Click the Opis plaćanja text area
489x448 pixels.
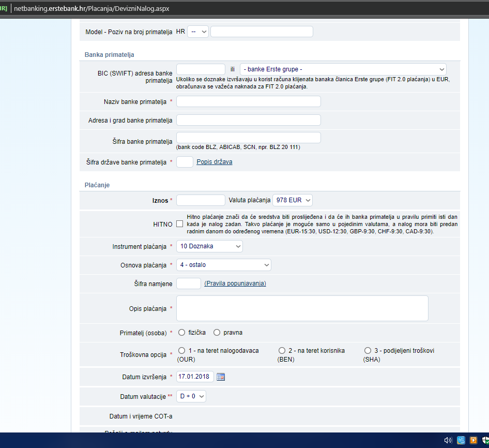coord(302,308)
